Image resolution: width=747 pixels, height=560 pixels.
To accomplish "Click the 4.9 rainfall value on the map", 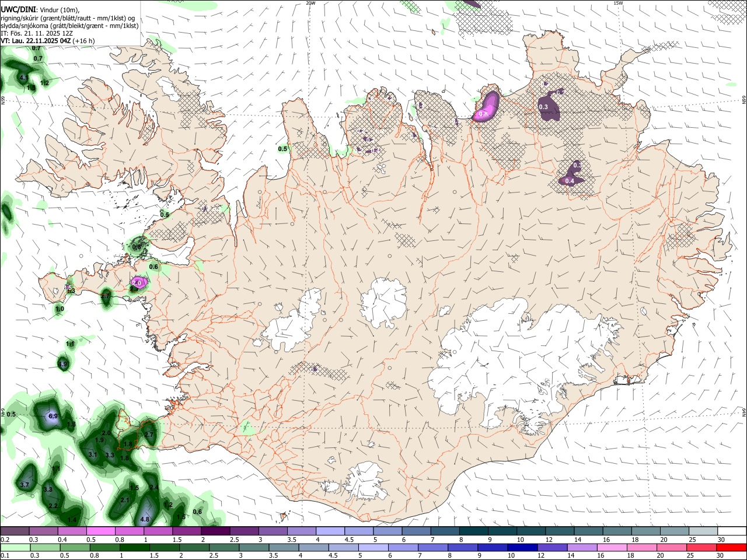I will coord(63,365).
